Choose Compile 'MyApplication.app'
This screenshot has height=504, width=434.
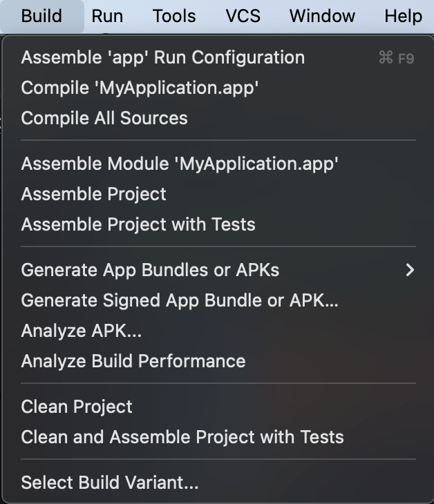(218, 88)
